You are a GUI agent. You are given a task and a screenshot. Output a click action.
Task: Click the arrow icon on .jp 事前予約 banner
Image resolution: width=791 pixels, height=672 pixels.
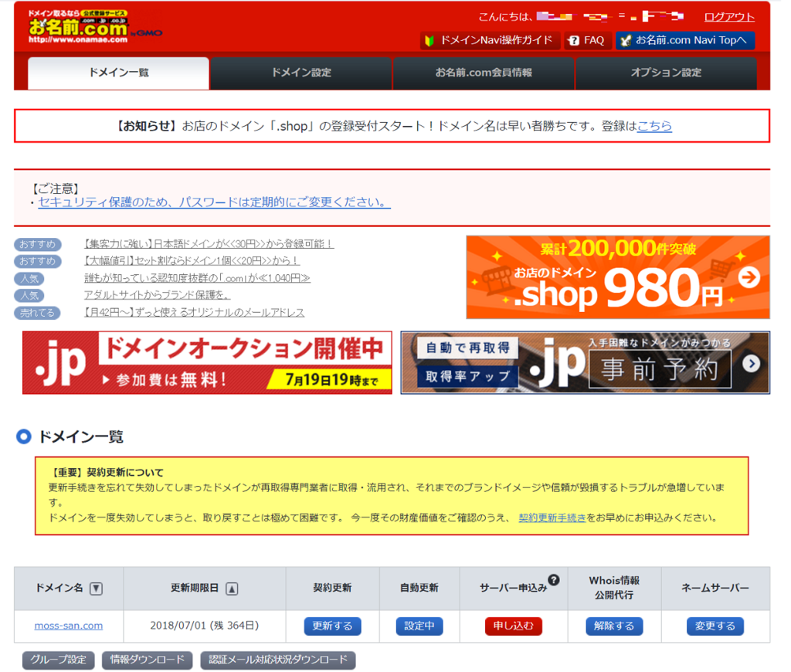751,363
